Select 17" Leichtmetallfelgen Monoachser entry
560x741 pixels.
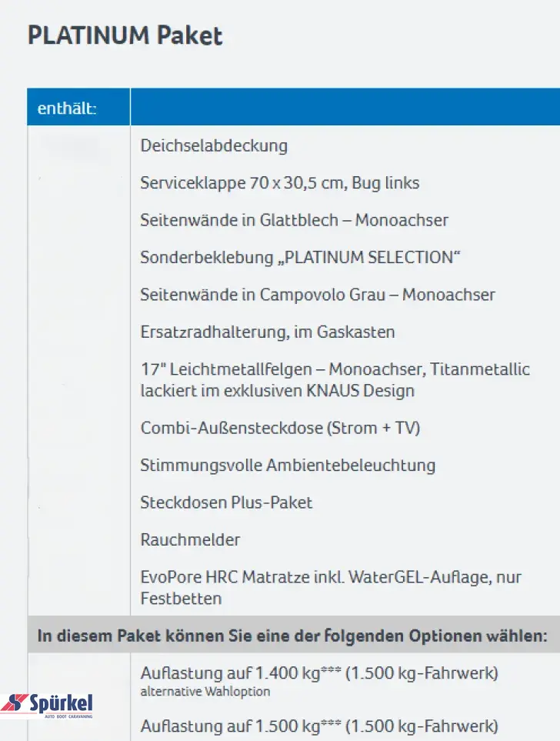tap(335, 380)
